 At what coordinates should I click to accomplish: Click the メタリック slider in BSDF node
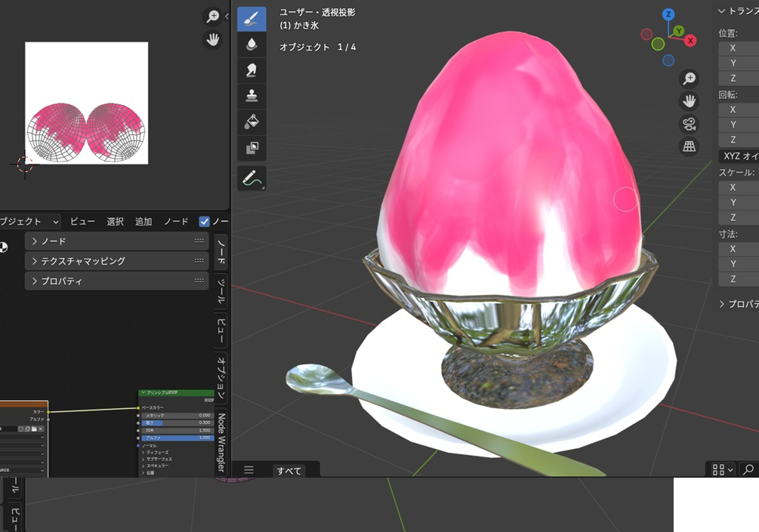(177, 416)
